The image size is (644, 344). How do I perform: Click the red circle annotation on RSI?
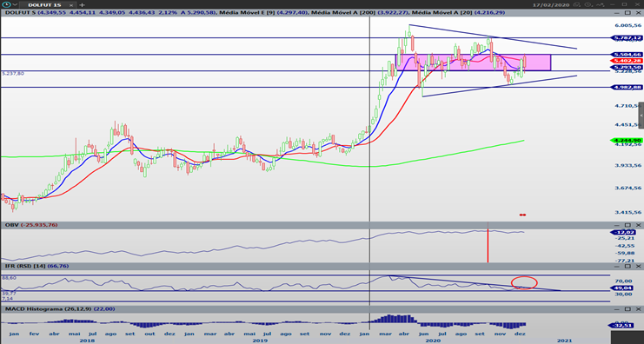click(524, 282)
